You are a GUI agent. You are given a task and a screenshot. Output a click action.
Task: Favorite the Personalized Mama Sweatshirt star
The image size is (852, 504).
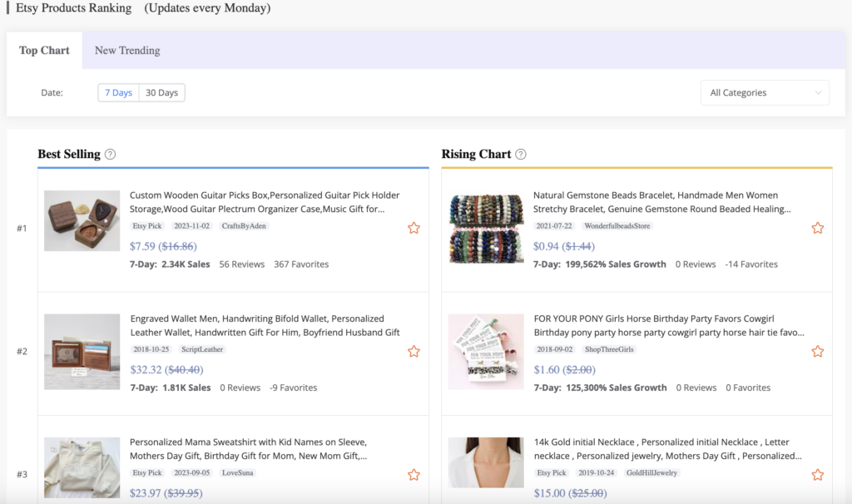(414, 475)
